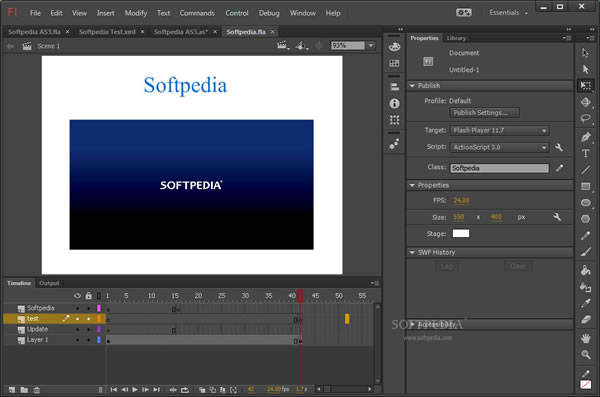Select the Eraser tool
The width and height of the screenshot is (600, 397).
coord(585,319)
